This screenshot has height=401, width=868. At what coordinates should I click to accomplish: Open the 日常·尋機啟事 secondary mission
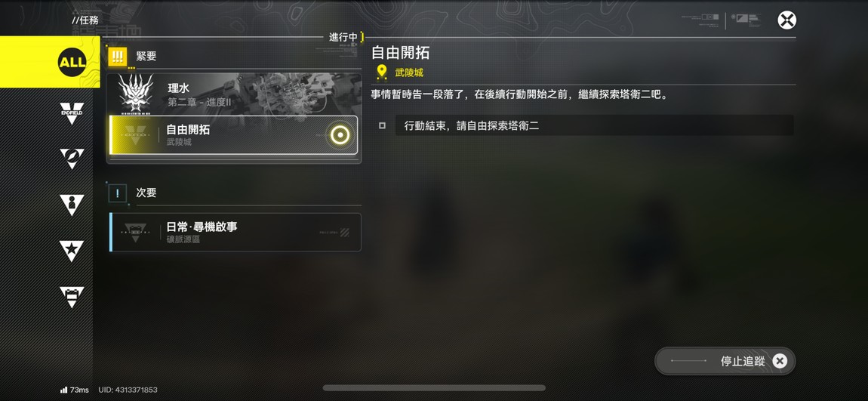[235, 232]
